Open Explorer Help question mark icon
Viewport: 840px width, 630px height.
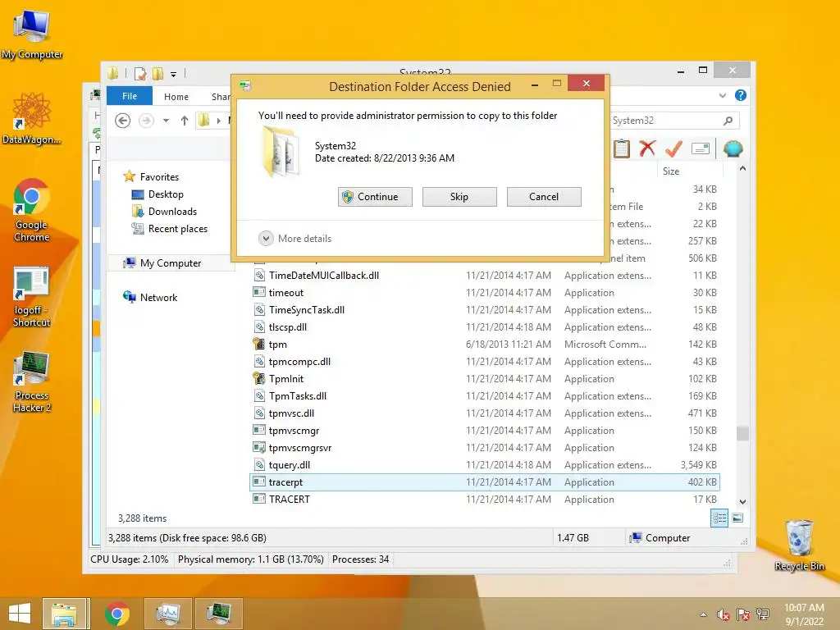(741, 95)
